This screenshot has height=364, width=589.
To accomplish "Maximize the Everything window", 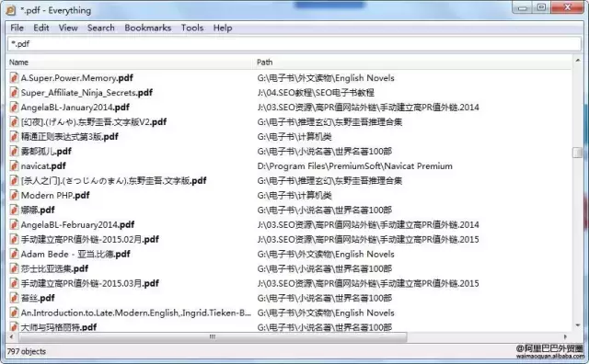I will (x=541, y=7).
